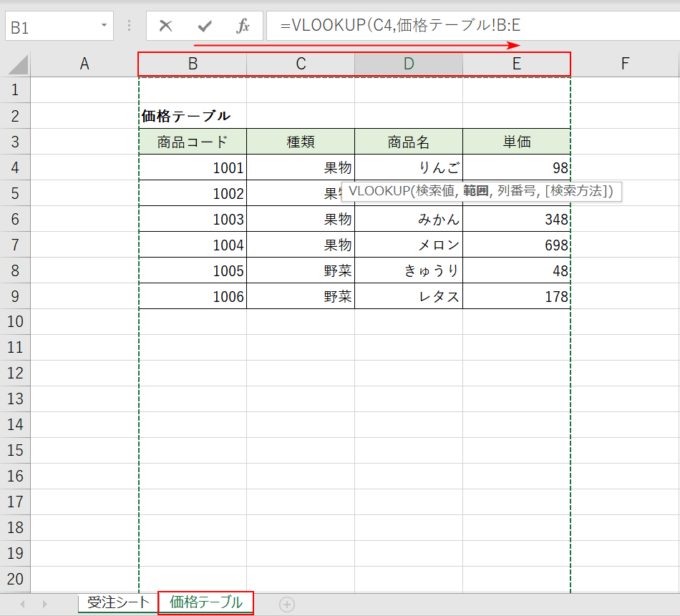This screenshot has width=680, height=616.
Task: Select the きゅうり cell
Action: pos(409,270)
